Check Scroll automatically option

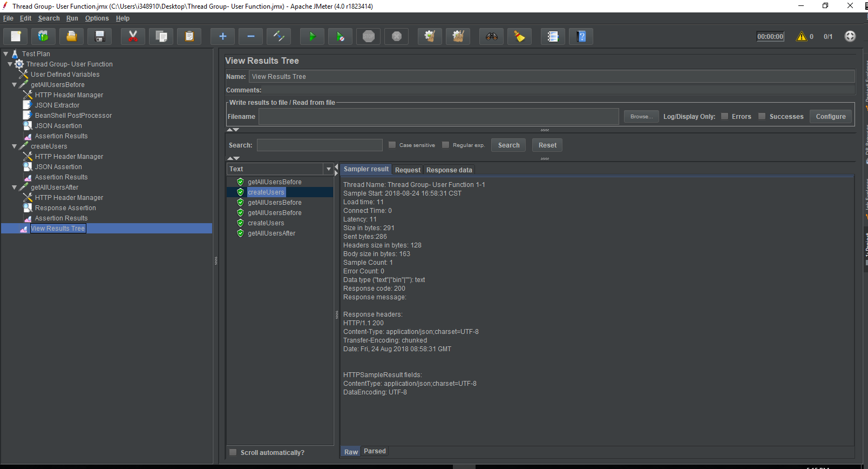click(233, 452)
